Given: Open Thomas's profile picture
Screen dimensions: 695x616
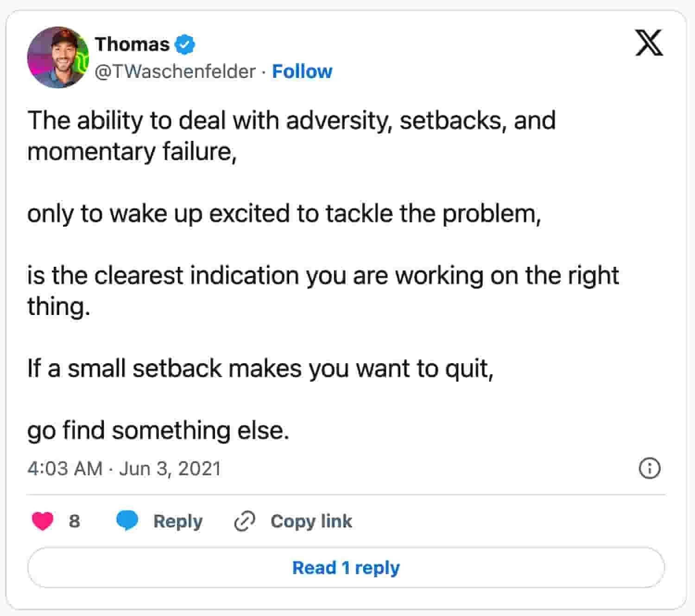Looking at the screenshot, I should coord(58,57).
